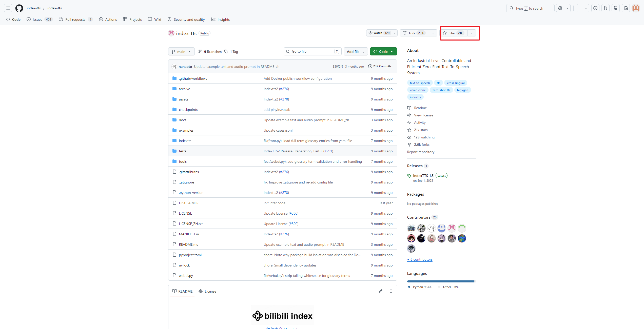The image size is (644, 329).
Task: Edit the README with pencil icon
Action: tap(381, 291)
